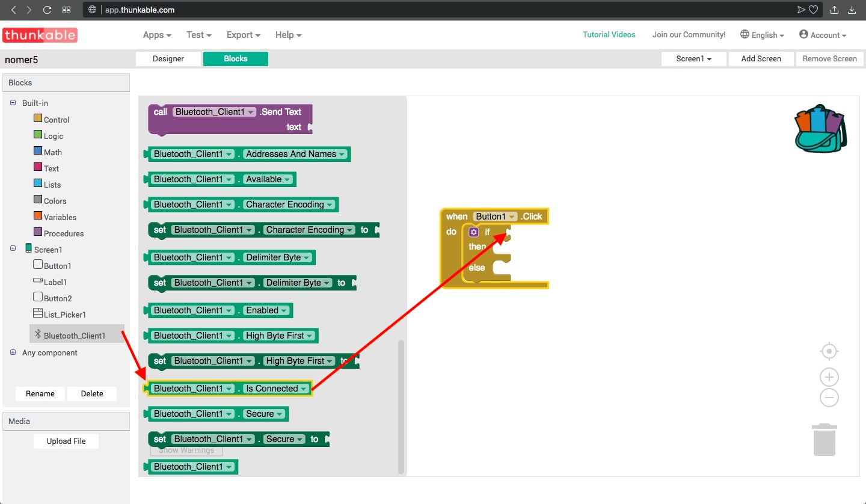Open the Addresses And Names property dropdown
The width and height of the screenshot is (866, 504).
click(295, 154)
